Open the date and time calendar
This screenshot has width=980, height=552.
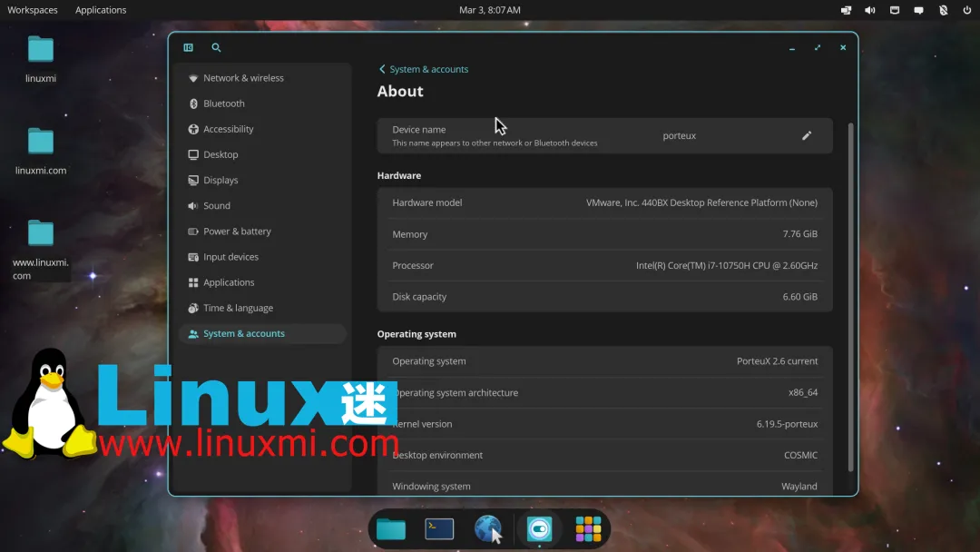(x=489, y=10)
